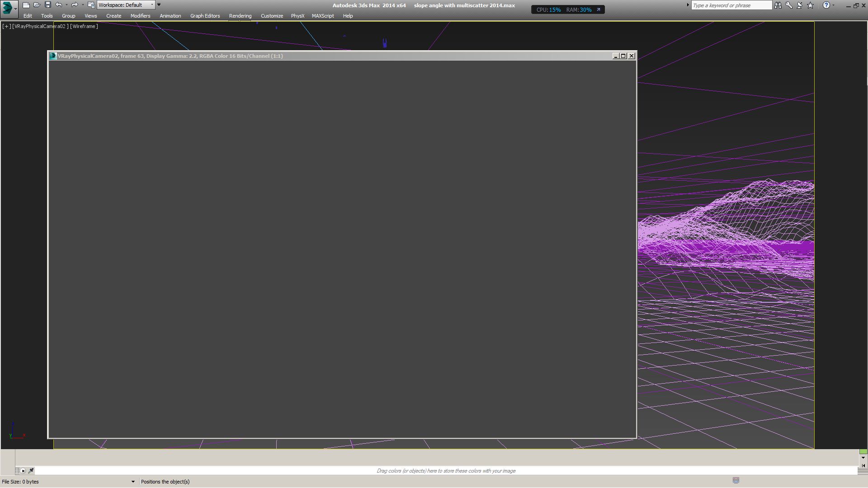The width and height of the screenshot is (868, 488).
Task: Open the Help question mark icon
Action: pos(826,5)
